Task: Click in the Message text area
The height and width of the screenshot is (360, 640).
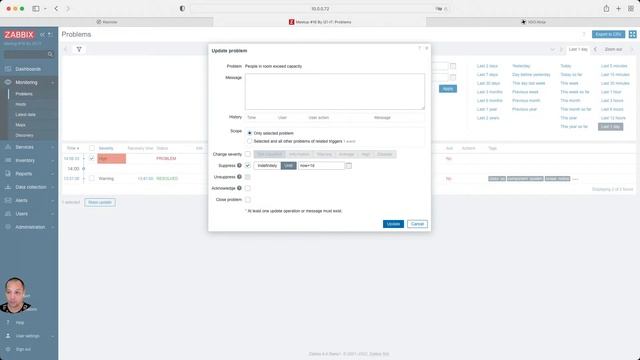Action: (x=335, y=91)
